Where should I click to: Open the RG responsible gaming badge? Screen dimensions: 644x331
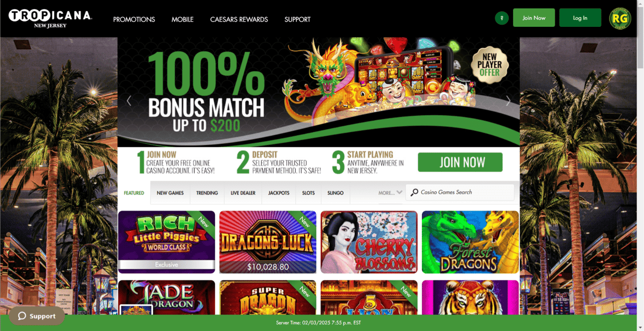click(620, 18)
